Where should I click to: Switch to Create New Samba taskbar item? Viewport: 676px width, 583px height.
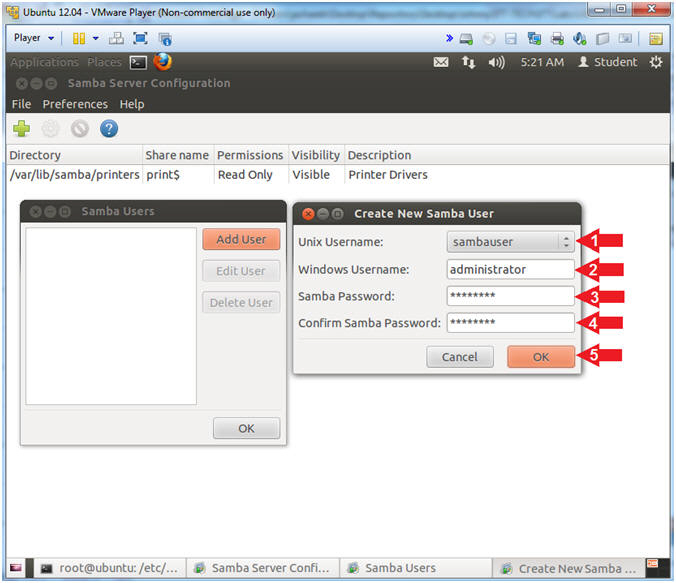pos(569,569)
